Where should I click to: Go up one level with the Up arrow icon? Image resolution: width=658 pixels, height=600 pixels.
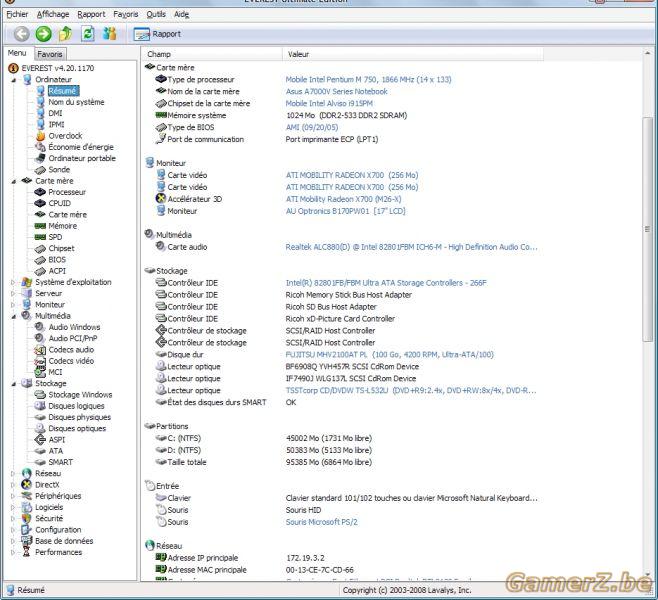click(x=65, y=34)
